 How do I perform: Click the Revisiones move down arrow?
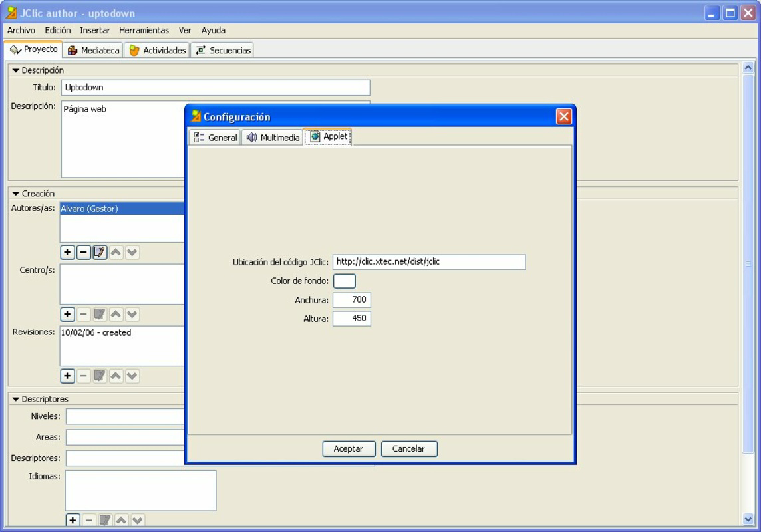click(x=132, y=376)
